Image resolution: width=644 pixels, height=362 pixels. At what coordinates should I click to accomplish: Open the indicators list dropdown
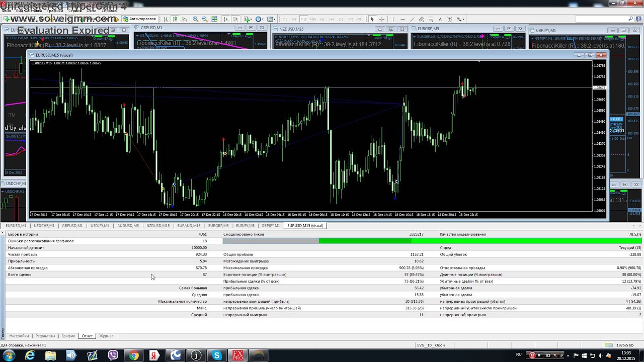pos(248,19)
